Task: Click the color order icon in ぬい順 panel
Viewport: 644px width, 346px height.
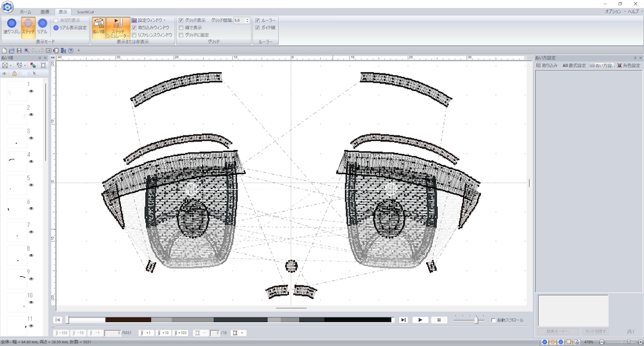Action: click(33, 65)
